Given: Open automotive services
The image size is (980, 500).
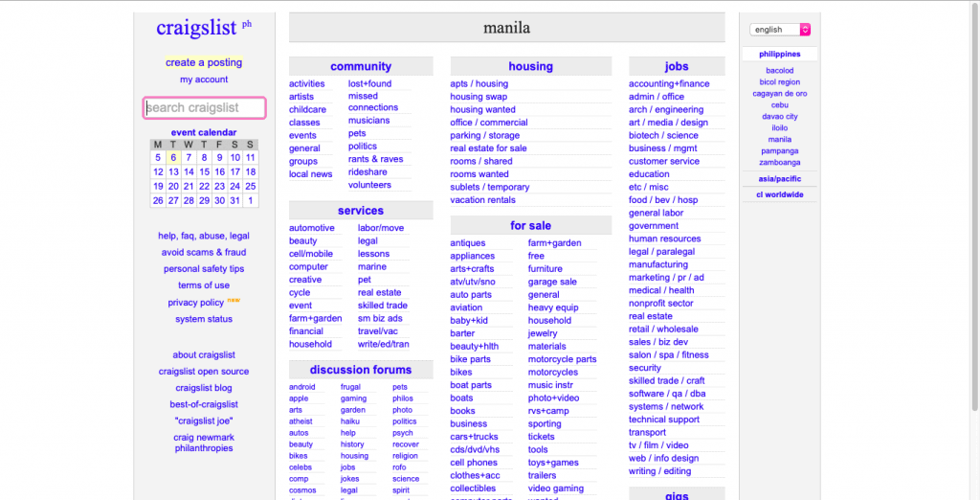Looking at the screenshot, I should pos(311,228).
